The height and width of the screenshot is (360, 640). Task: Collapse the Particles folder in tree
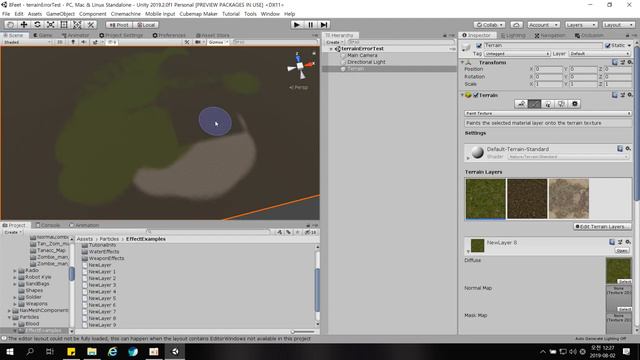9,317
